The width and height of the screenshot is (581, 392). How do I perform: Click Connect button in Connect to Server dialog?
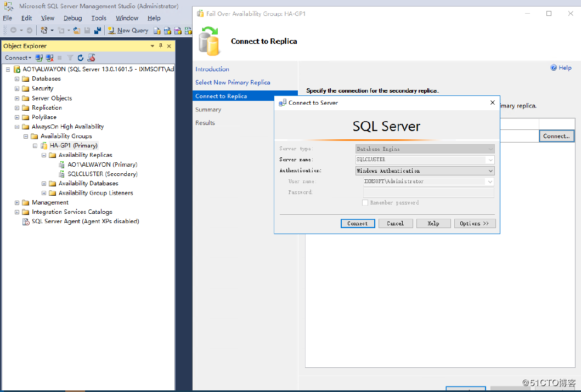(358, 224)
